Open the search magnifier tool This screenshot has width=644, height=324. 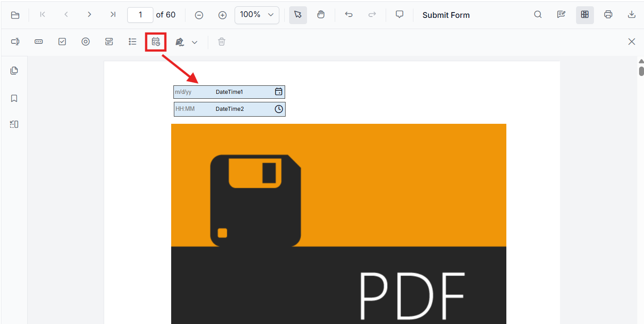pos(538,15)
